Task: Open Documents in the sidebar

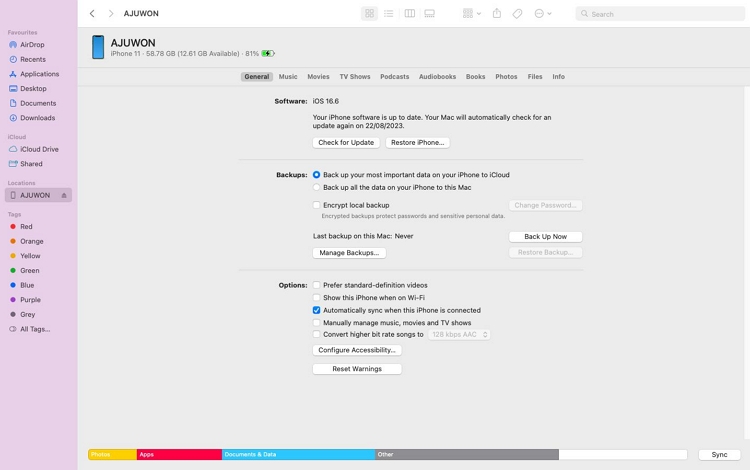Action: pos(38,103)
